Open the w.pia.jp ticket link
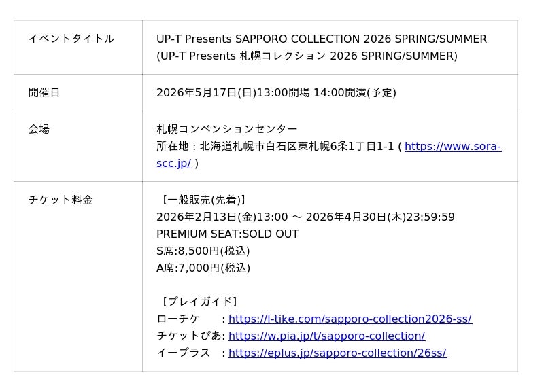Viewport: 544px width, 392px height. pos(326,336)
